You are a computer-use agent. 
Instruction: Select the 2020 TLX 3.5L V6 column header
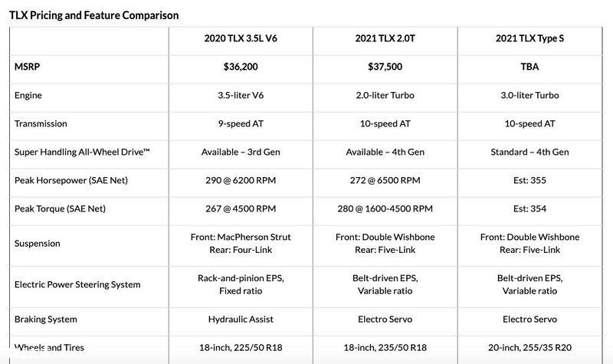[241, 38]
